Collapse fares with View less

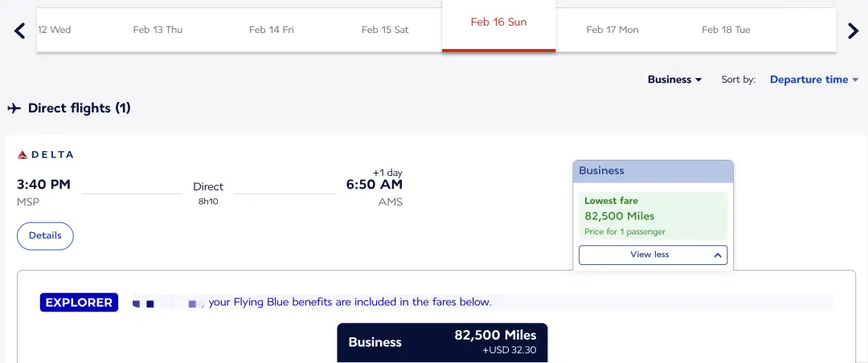tap(653, 255)
